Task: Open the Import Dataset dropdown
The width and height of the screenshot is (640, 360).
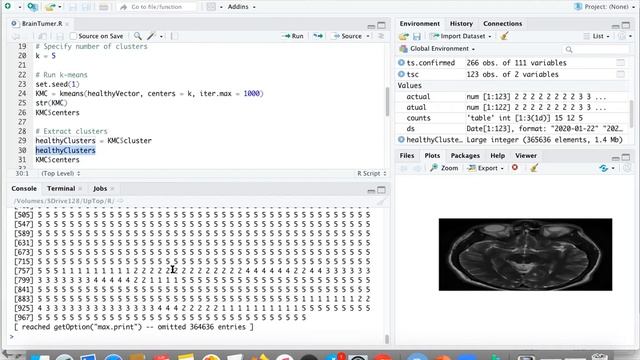Action: coord(461,36)
